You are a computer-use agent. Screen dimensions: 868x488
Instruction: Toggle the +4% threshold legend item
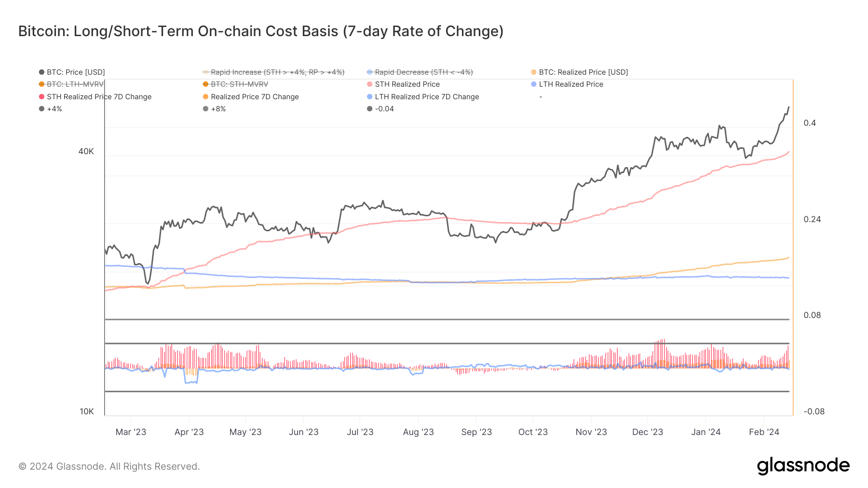(54, 109)
